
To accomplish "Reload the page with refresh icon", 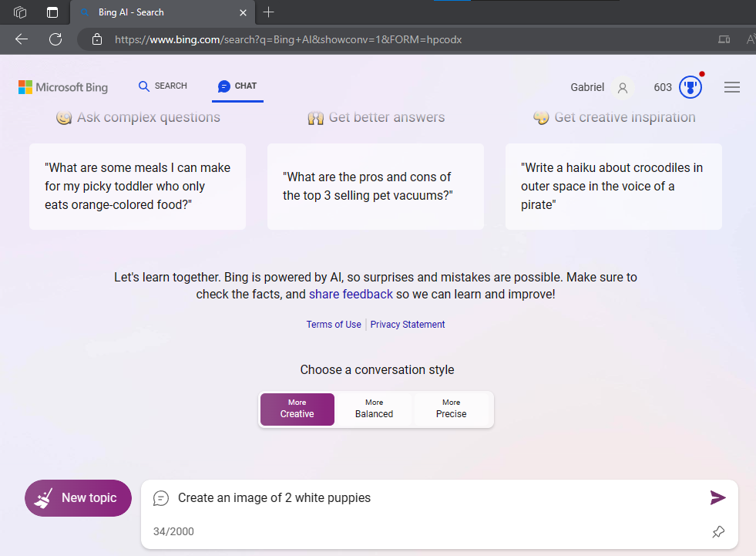I will pos(55,39).
